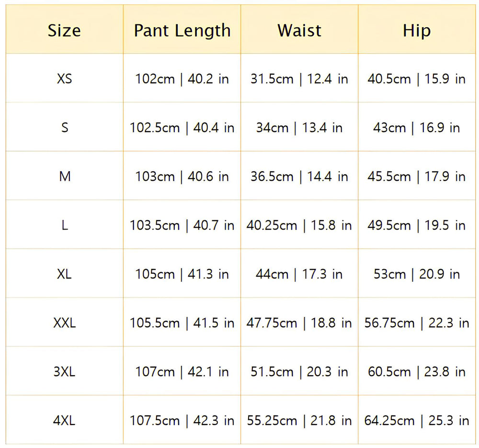Select the 34cm waist cell

(x=299, y=128)
